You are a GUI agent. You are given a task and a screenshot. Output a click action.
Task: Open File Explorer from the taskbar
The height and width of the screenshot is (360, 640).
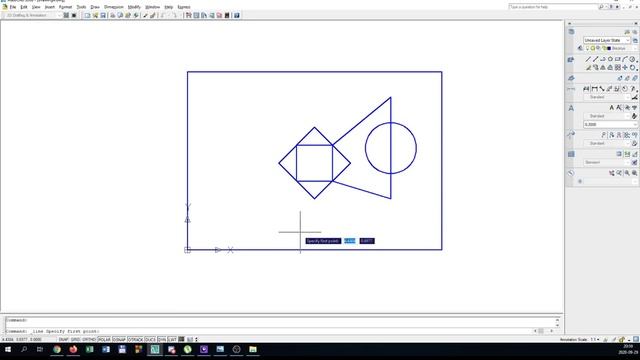pyautogui.click(x=253, y=349)
